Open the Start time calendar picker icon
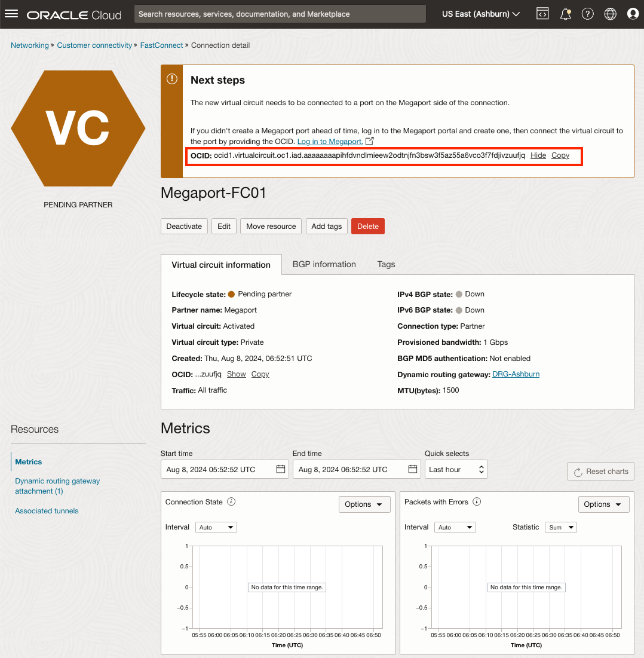Screen dimensions: 644x658 (x=281, y=469)
